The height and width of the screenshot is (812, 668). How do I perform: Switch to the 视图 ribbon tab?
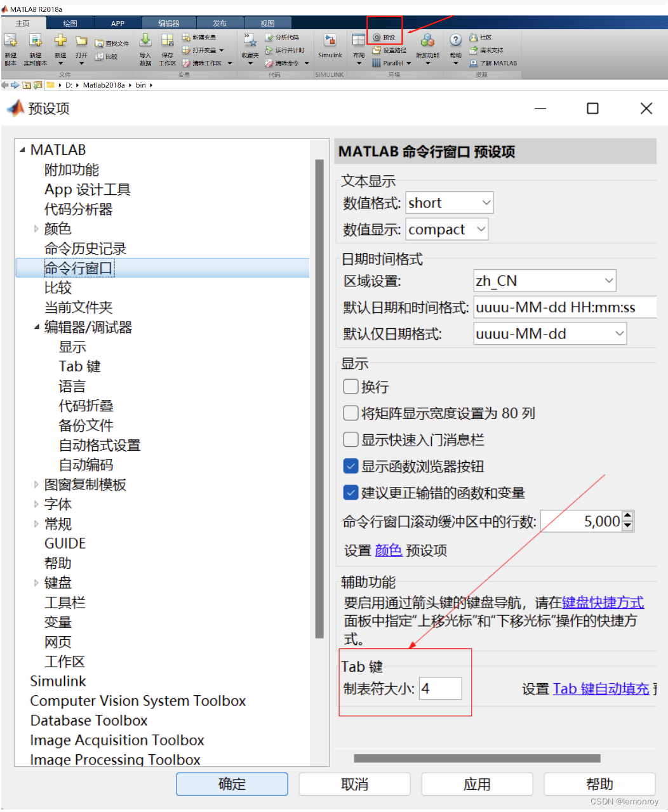(x=267, y=23)
